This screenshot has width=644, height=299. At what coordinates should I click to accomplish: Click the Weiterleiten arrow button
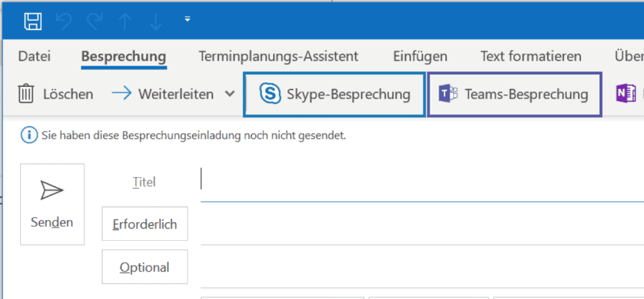pos(163,94)
